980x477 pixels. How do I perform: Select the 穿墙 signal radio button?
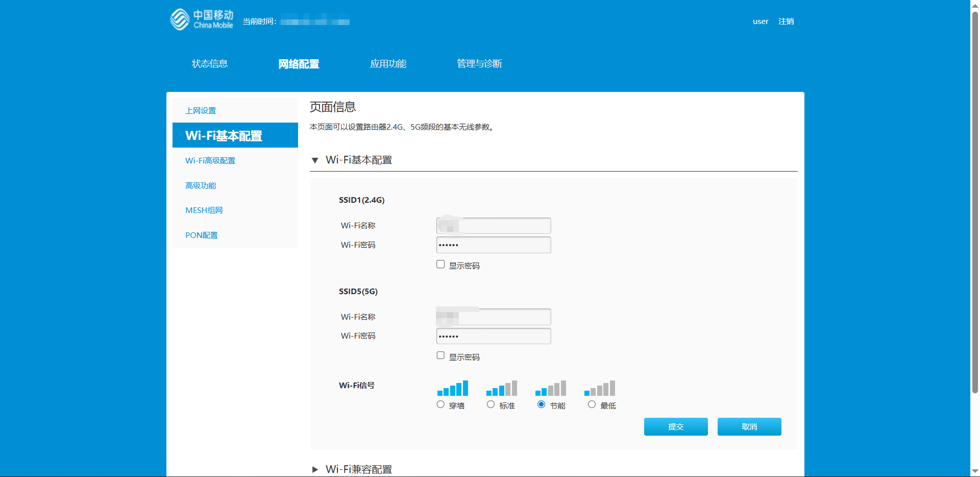point(440,404)
